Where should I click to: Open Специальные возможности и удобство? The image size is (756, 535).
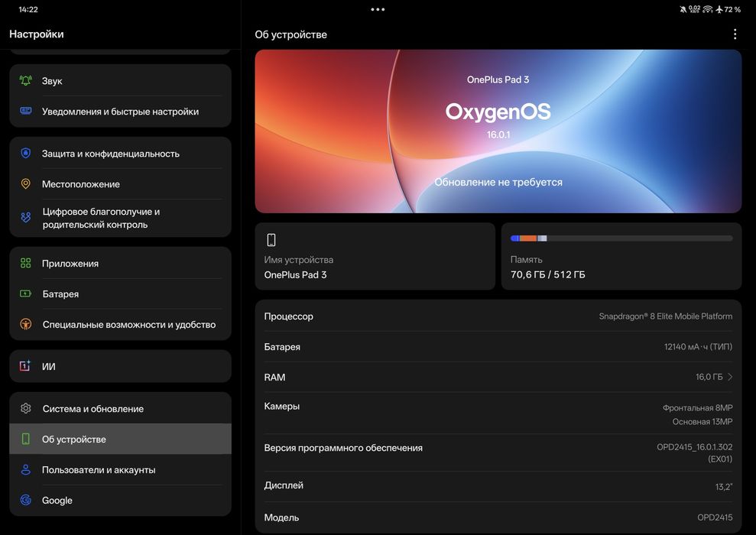coord(121,324)
